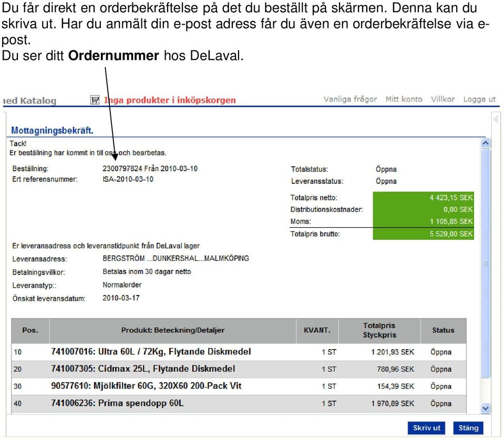This screenshot has width=504, height=440.
Task: Open the Katalog menu item
Action: [x=38, y=100]
